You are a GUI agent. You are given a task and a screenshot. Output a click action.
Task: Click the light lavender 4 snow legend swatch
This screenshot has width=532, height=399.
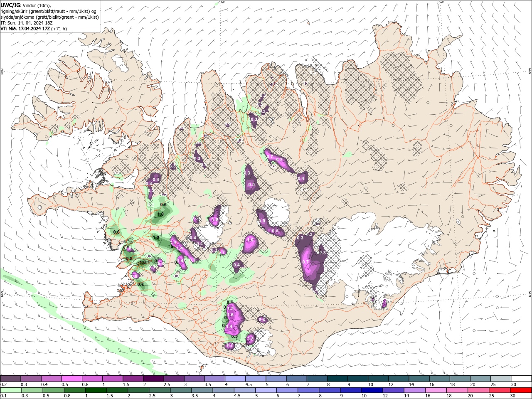(x=235, y=379)
